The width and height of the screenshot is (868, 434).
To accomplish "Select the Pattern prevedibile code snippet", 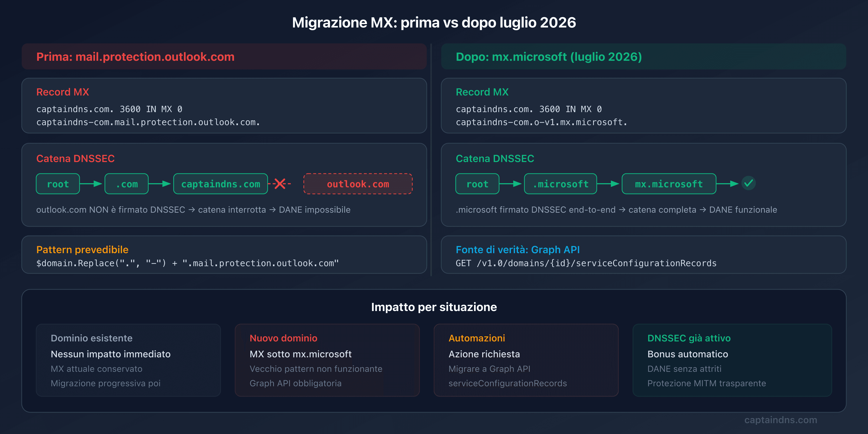I will click(x=187, y=263).
